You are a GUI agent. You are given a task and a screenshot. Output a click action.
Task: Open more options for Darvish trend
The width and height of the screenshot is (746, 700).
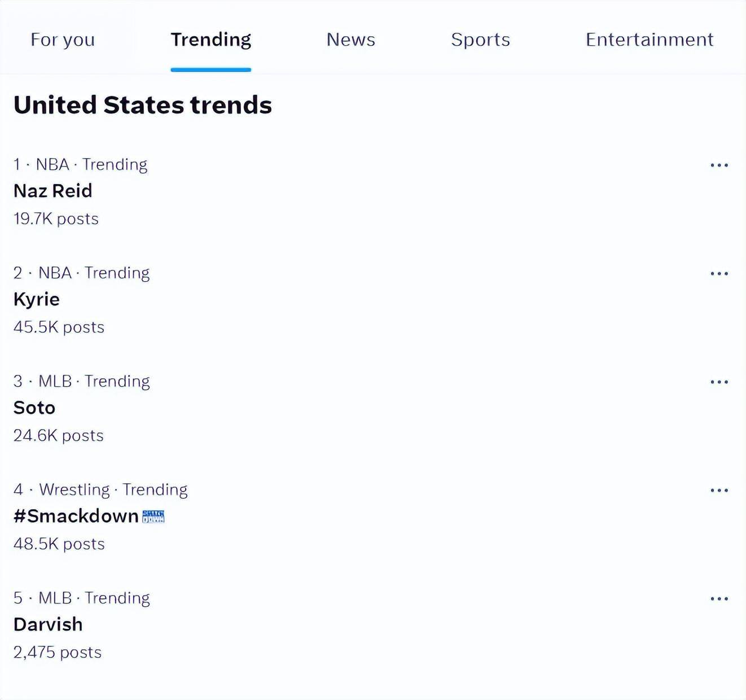[719, 599]
